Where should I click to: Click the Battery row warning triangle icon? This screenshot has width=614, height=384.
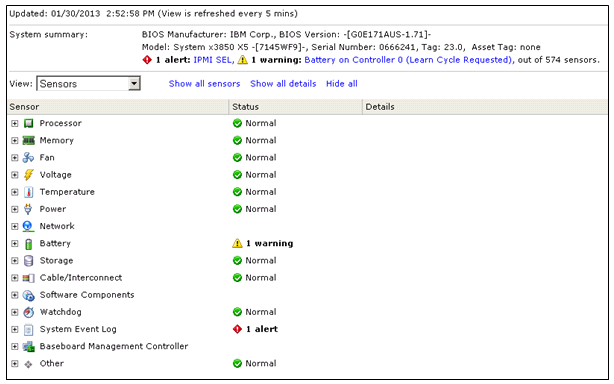tap(237, 243)
